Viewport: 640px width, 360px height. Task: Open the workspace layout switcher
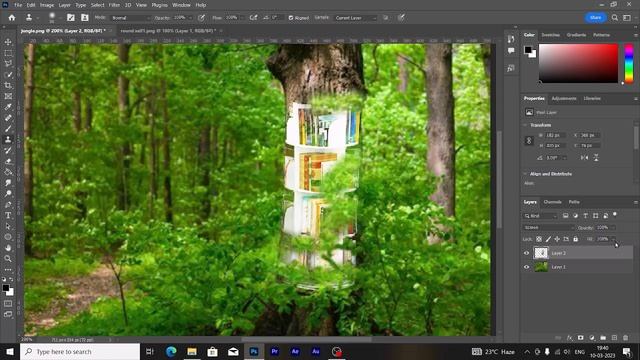[x=627, y=18]
